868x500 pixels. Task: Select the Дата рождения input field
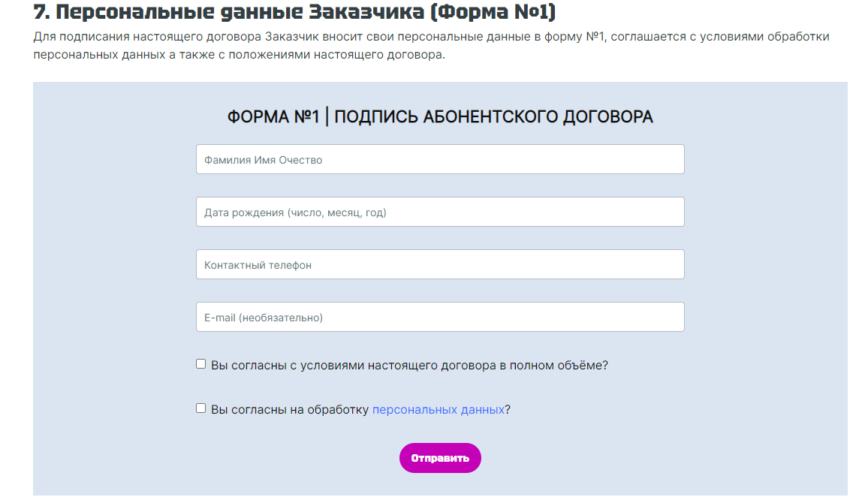[440, 212]
